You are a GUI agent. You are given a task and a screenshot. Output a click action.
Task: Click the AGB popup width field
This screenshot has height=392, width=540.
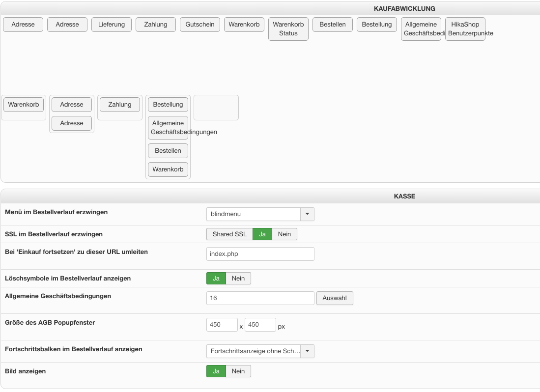(222, 325)
